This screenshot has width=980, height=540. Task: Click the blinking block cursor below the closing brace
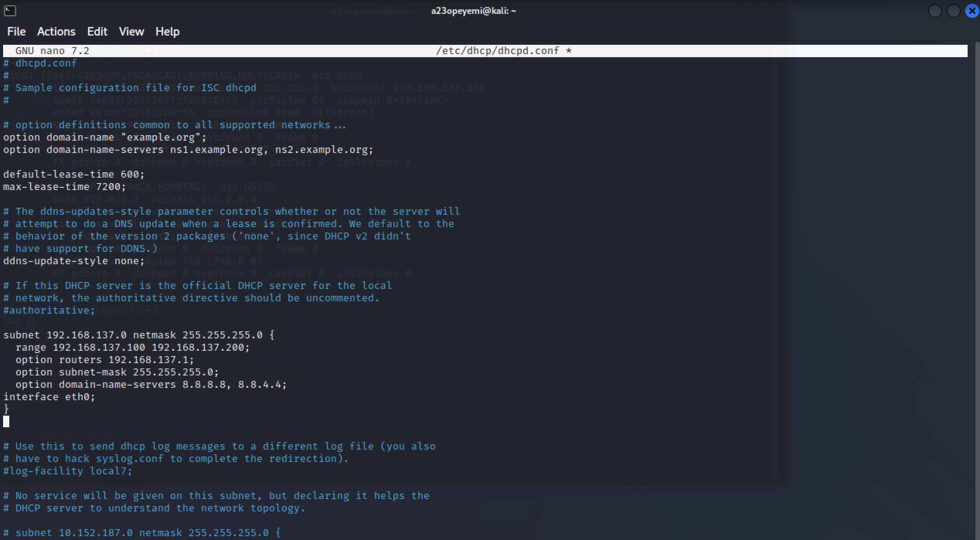[6, 421]
